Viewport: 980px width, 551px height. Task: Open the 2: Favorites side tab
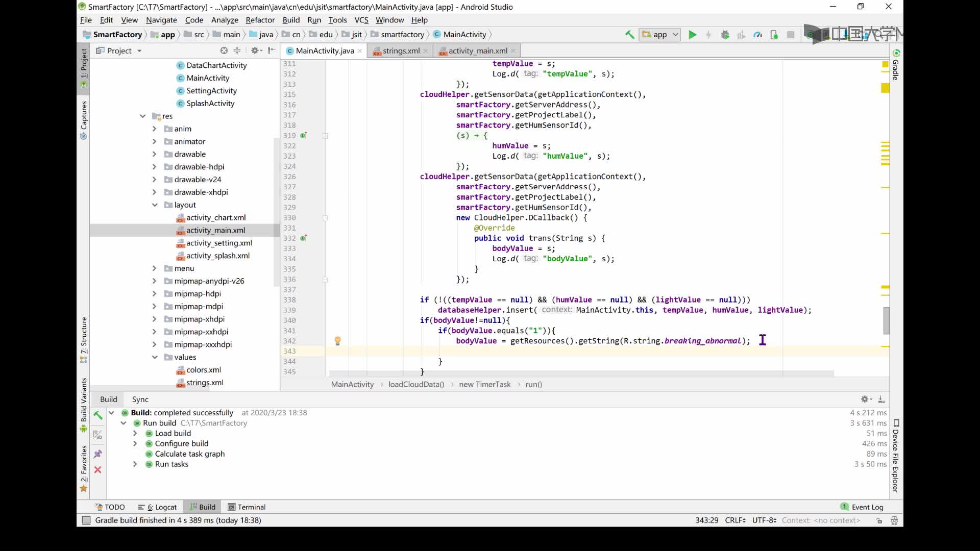point(84,468)
